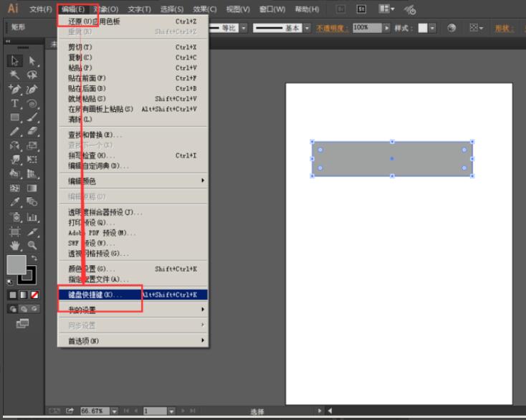Select the Direct Selection tool (white arrow)
526x420 pixels.
(x=32, y=61)
